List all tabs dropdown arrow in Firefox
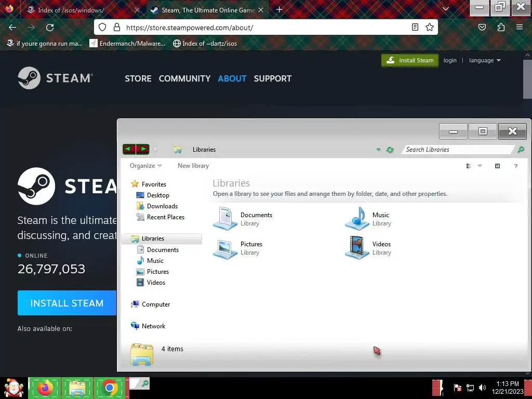The image size is (532, 399). (x=446, y=9)
